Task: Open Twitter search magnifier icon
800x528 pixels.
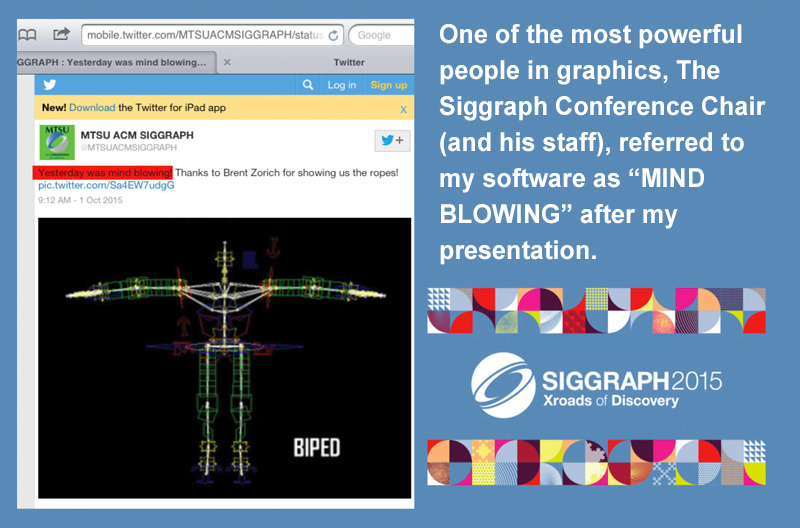Action: [x=308, y=85]
